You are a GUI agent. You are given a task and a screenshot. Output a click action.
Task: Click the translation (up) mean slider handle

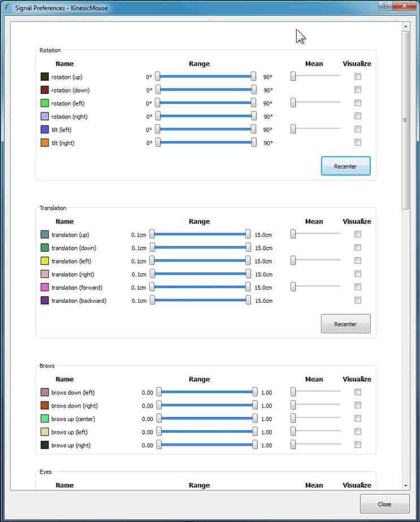point(293,234)
